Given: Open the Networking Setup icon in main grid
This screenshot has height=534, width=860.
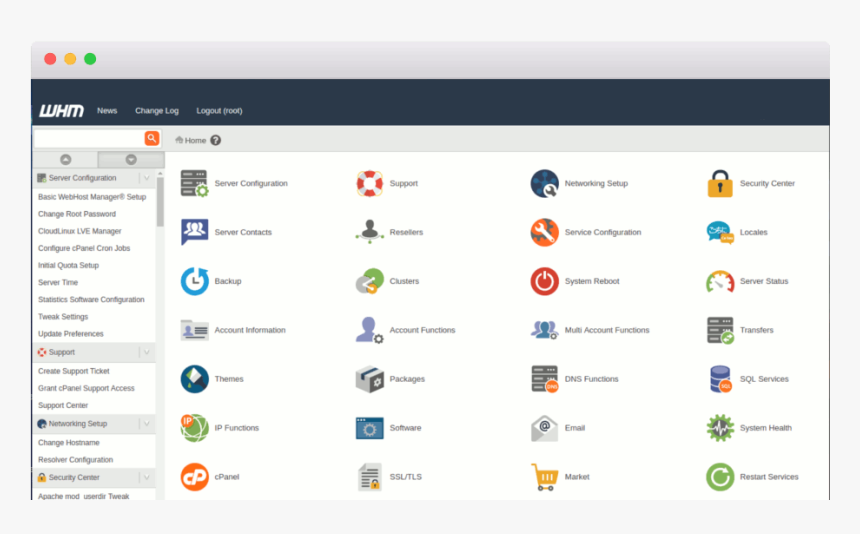Looking at the screenshot, I should [544, 184].
